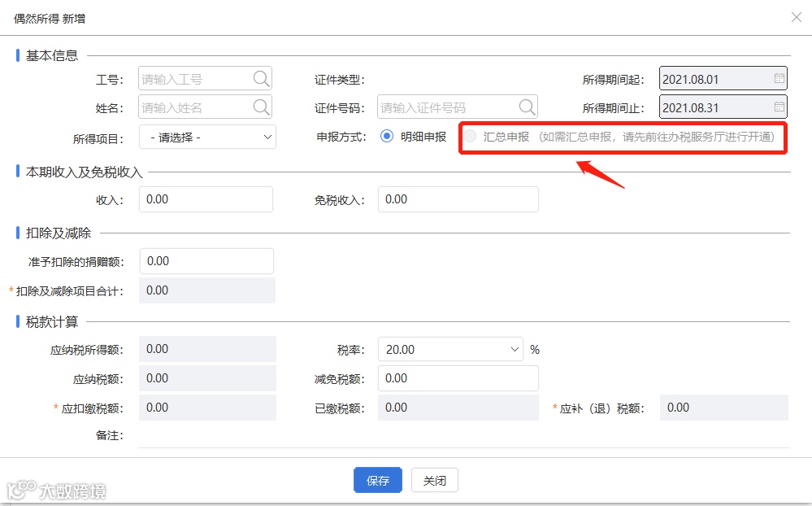Click the 所得期间止 date field 2021.08.31
The image size is (812, 506).
(723, 107)
